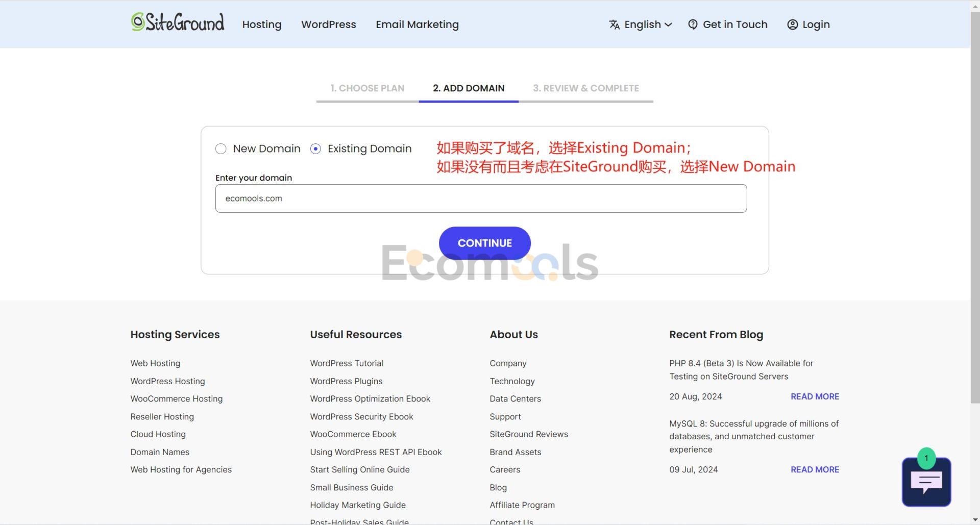The image size is (980, 525).
Task: Open the WooCommerce Ebook link
Action: [x=353, y=434]
